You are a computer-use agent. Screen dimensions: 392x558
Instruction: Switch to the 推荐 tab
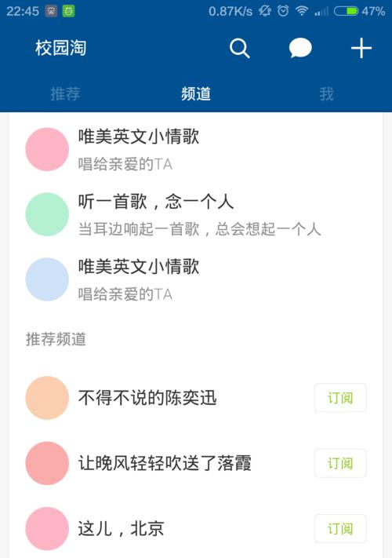click(65, 93)
